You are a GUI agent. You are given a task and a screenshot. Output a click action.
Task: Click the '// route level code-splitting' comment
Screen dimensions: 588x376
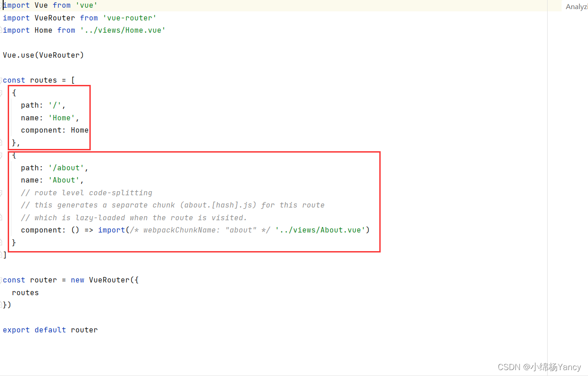point(87,193)
